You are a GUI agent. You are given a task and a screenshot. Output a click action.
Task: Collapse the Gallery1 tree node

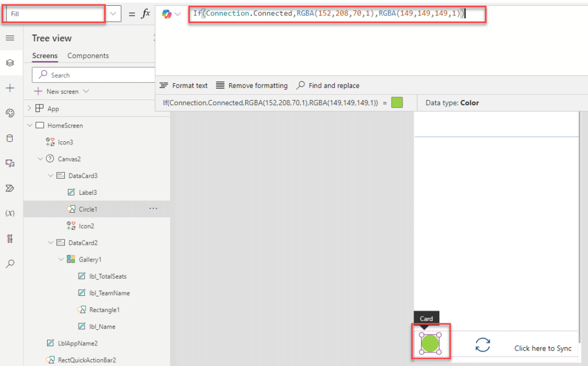click(61, 260)
